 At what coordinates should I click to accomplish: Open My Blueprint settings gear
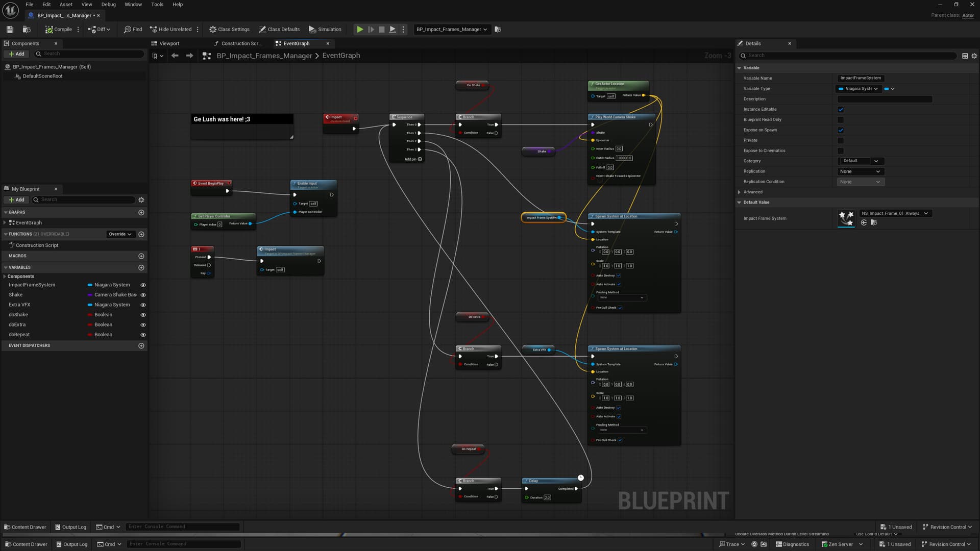[x=141, y=200]
